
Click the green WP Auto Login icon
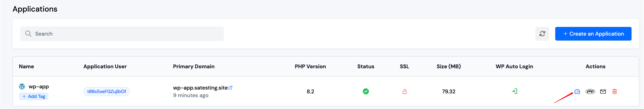[x=514, y=91]
